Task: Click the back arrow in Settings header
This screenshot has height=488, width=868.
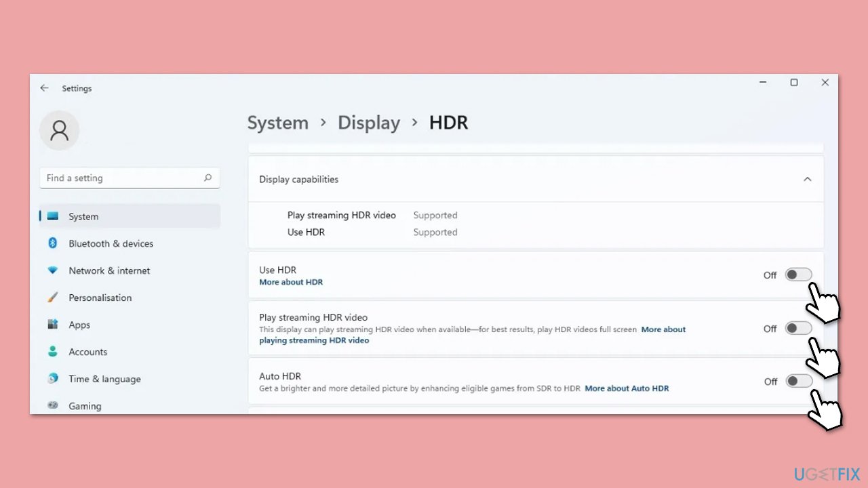Action: coord(44,88)
